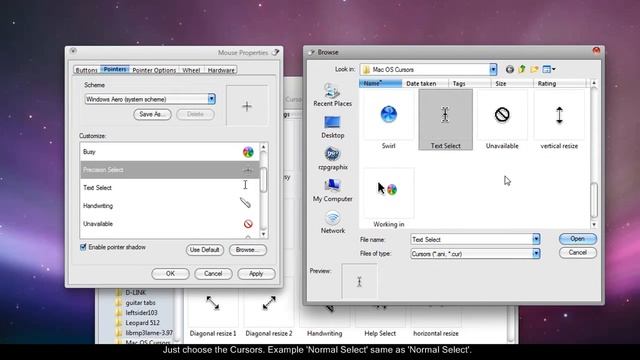Select the Text Select pointer row

click(x=169, y=188)
